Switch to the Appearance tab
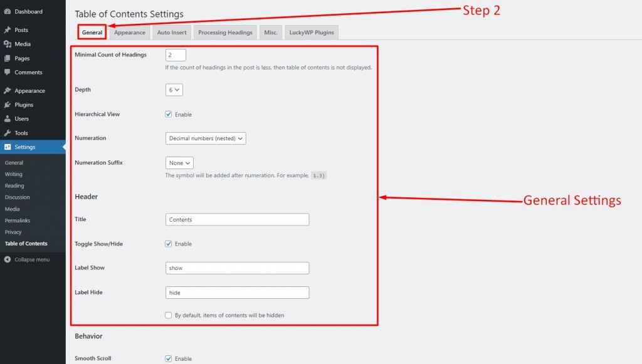 point(129,33)
